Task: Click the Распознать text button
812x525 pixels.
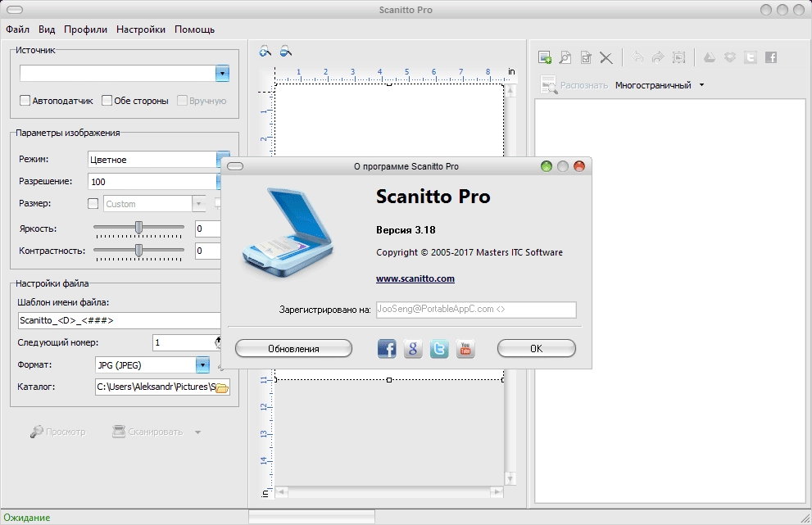Action: pos(584,85)
